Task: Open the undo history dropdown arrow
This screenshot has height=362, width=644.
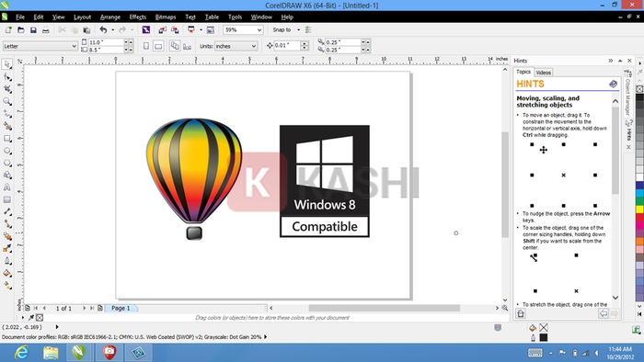Action: pos(112,30)
